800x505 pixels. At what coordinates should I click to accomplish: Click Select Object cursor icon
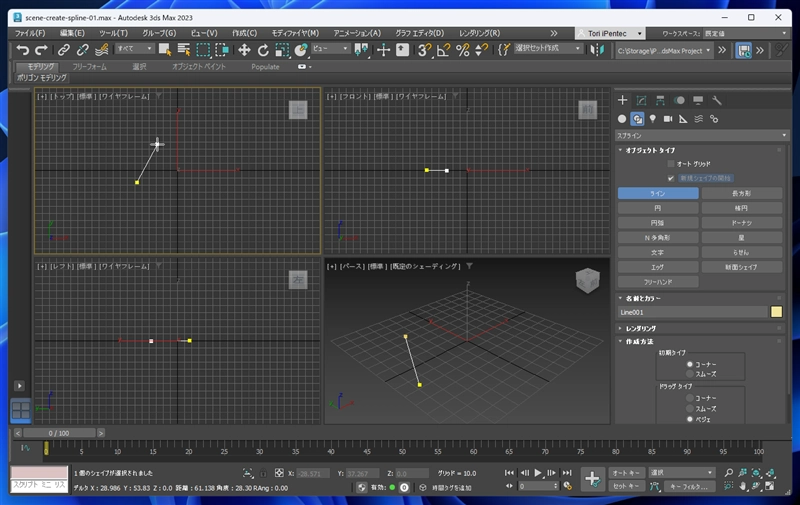click(164, 49)
